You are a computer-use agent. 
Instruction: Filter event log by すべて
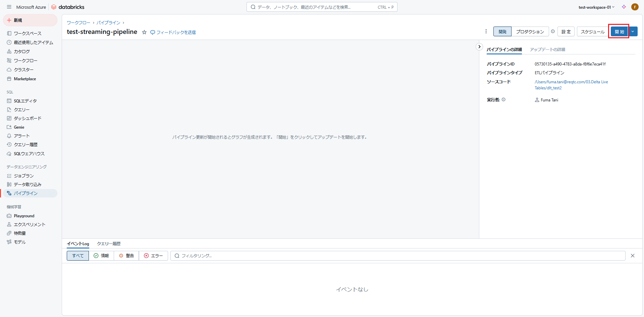[x=78, y=256]
